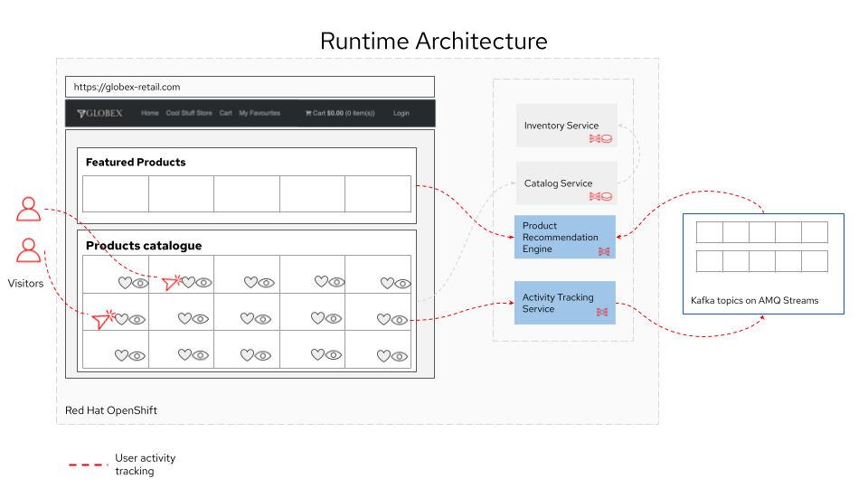Click the GLOBEX logo in the navbar

[99, 114]
